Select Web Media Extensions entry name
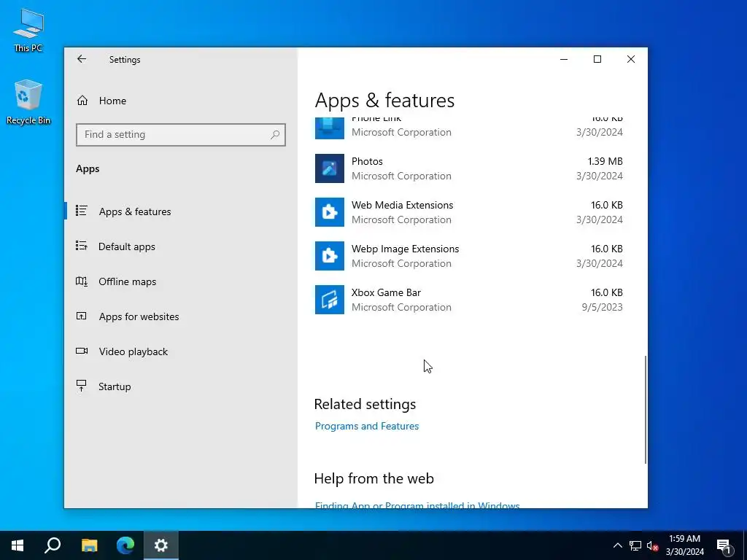Viewport: 747px width, 560px height. [x=403, y=205]
